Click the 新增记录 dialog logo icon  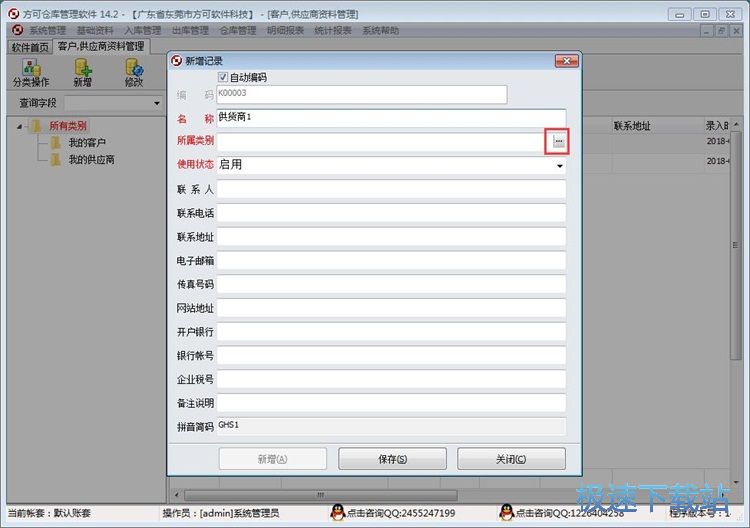[176, 61]
